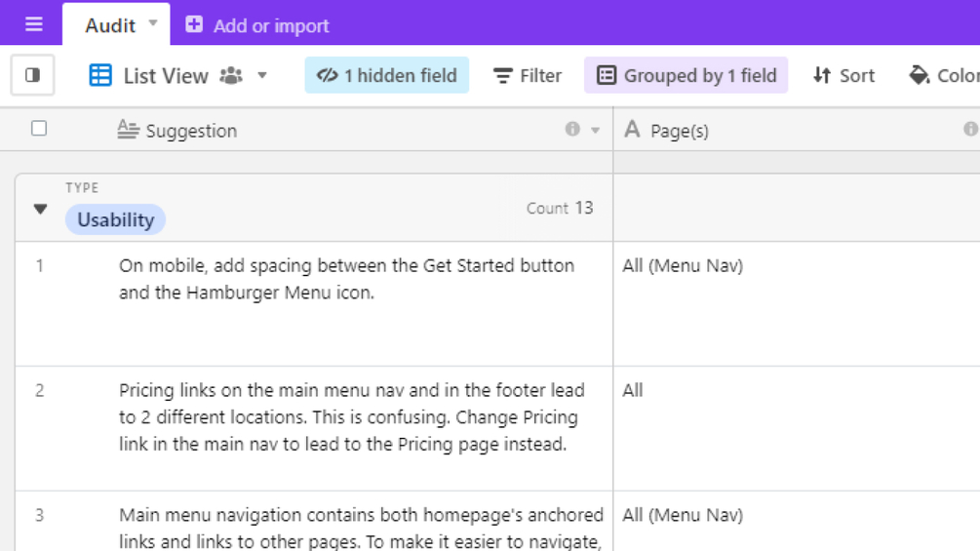Open the Grouped by 1 field settings
This screenshot has height=551, width=980.
coord(686,75)
